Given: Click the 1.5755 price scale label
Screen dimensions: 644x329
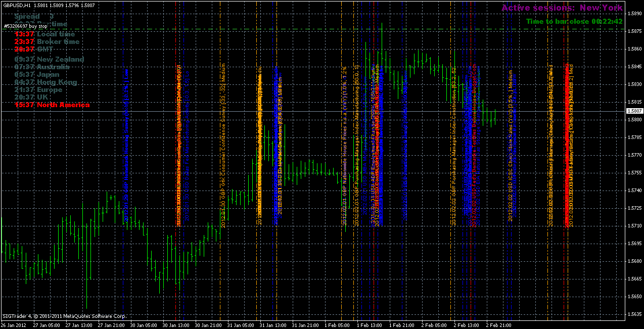Looking at the screenshot, I should pos(634,173).
